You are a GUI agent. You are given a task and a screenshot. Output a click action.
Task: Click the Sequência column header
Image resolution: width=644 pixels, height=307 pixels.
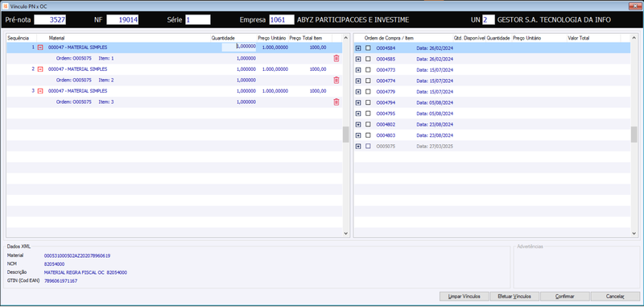pos(18,38)
